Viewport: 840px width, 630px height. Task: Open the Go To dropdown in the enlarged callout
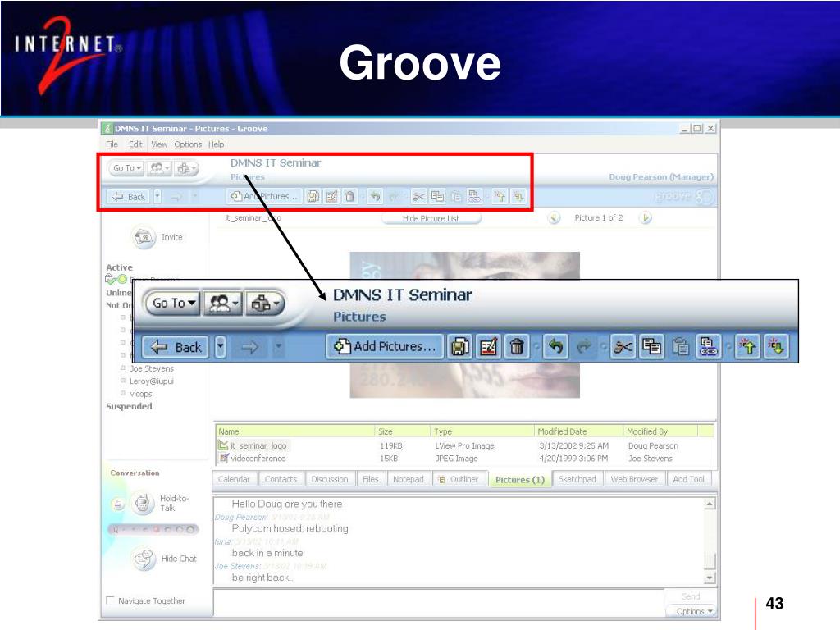[172, 304]
